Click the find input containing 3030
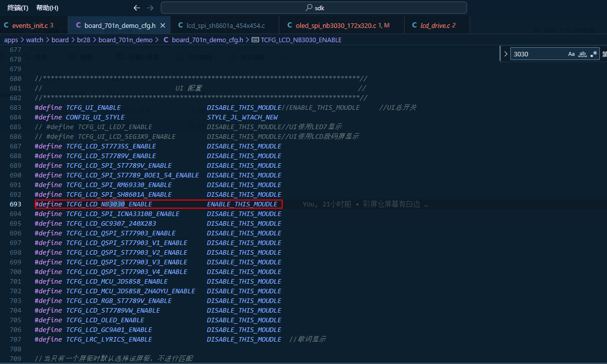The height and width of the screenshot is (364, 607). tap(538, 54)
